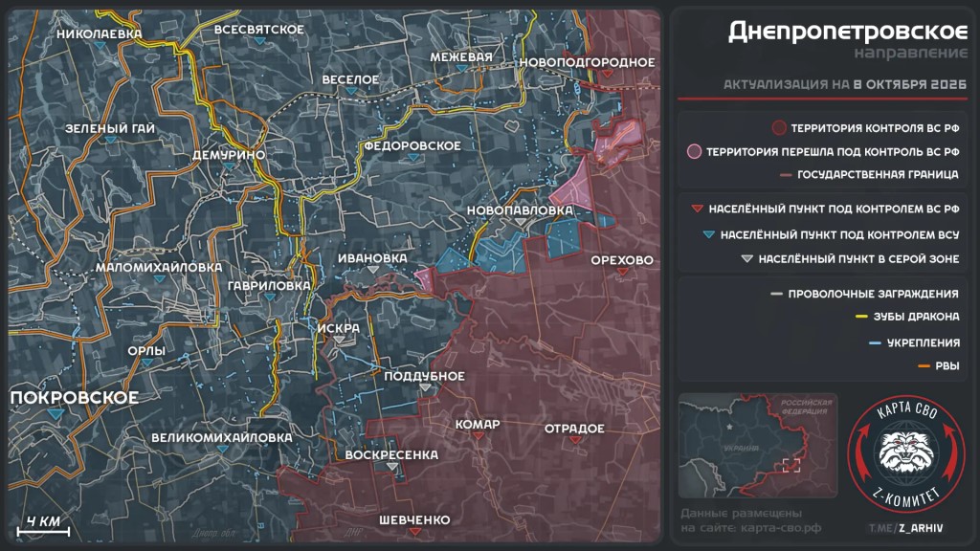
Task: Click the "Всесвятское" map label
Action: pos(259,30)
